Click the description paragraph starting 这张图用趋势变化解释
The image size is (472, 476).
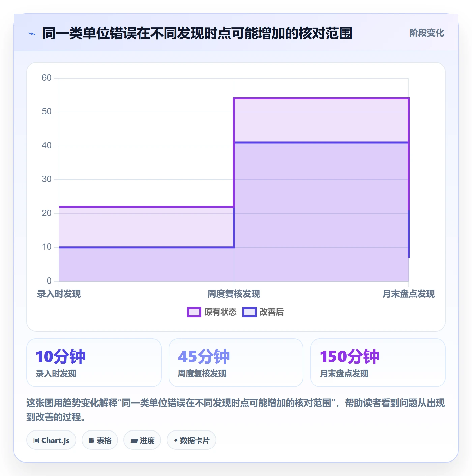tap(236, 410)
